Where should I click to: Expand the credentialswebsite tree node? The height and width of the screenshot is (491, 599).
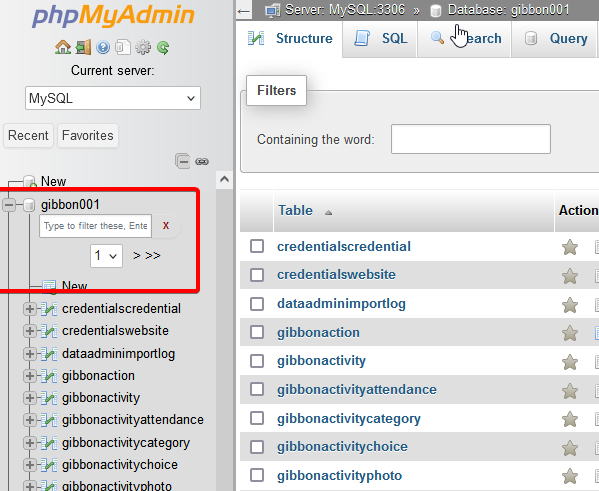(29, 331)
